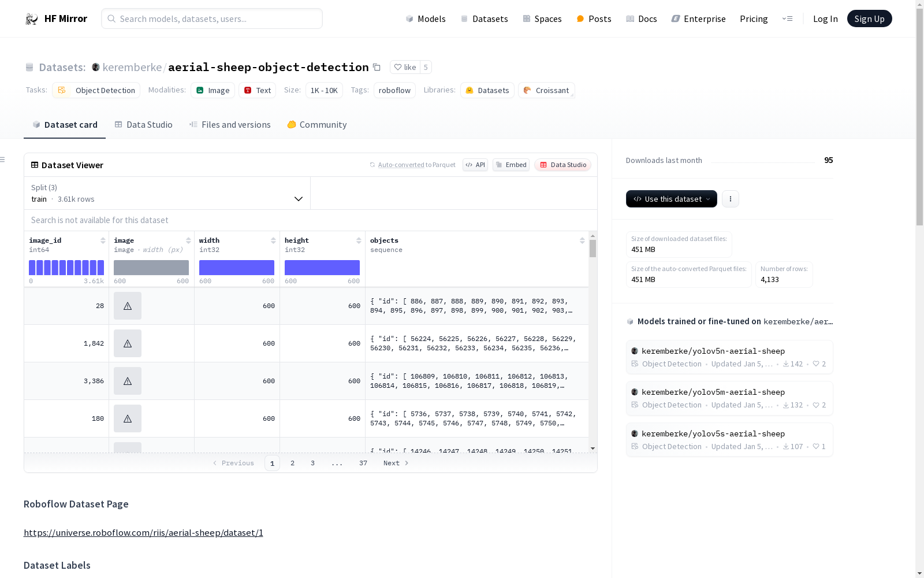Go to page 37 of table

click(363, 463)
